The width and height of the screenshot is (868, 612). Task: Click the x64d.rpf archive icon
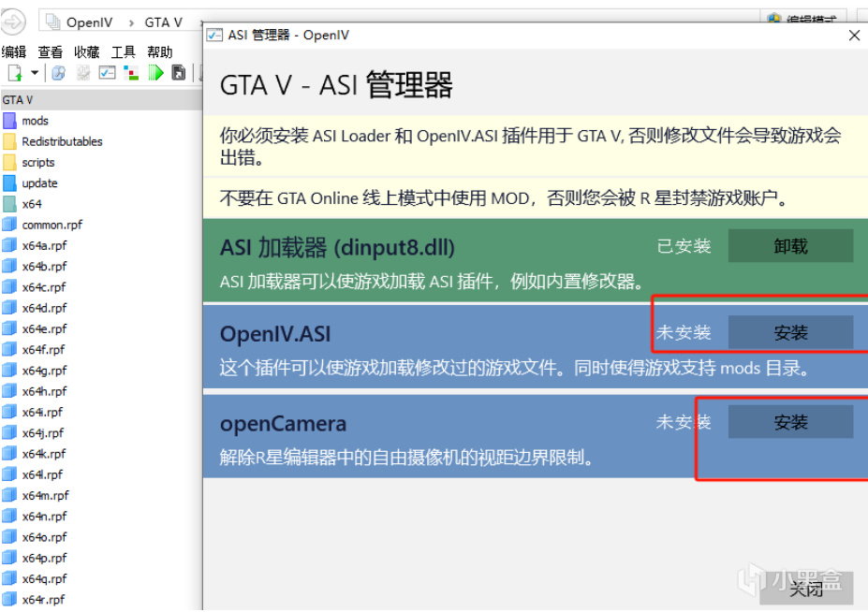(x=9, y=308)
